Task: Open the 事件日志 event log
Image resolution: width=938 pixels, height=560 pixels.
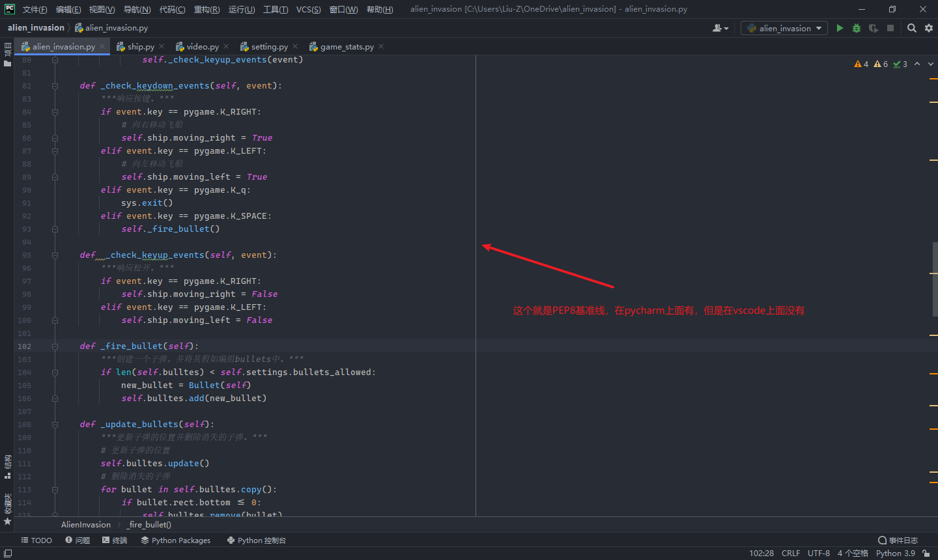Action: [x=898, y=540]
